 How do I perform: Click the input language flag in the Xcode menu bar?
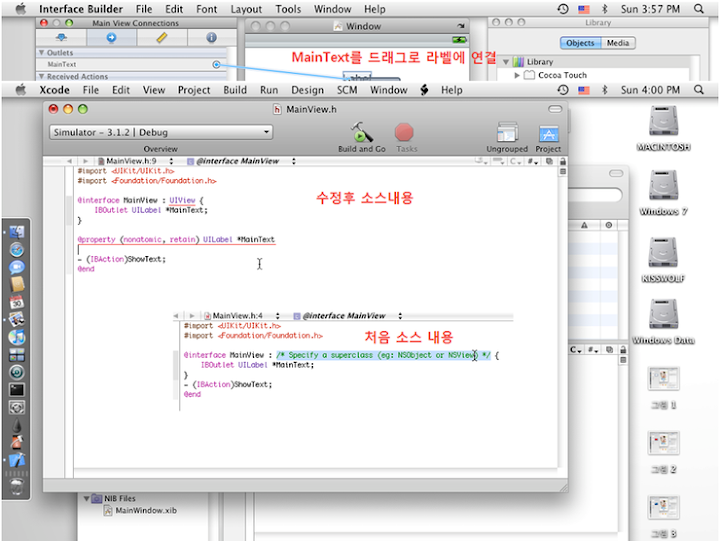[x=584, y=90]
